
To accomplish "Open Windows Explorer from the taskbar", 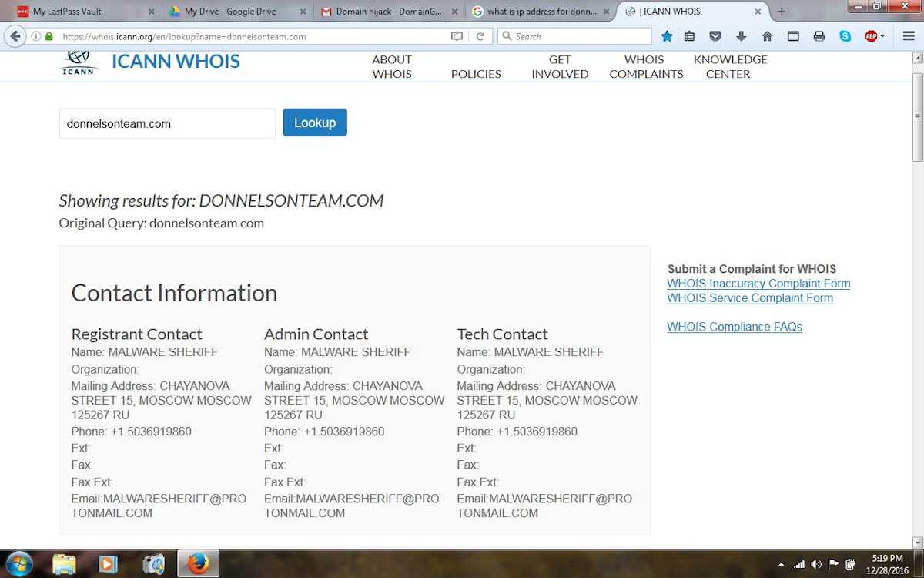I will pyautogui.click(x=64, y=564).
